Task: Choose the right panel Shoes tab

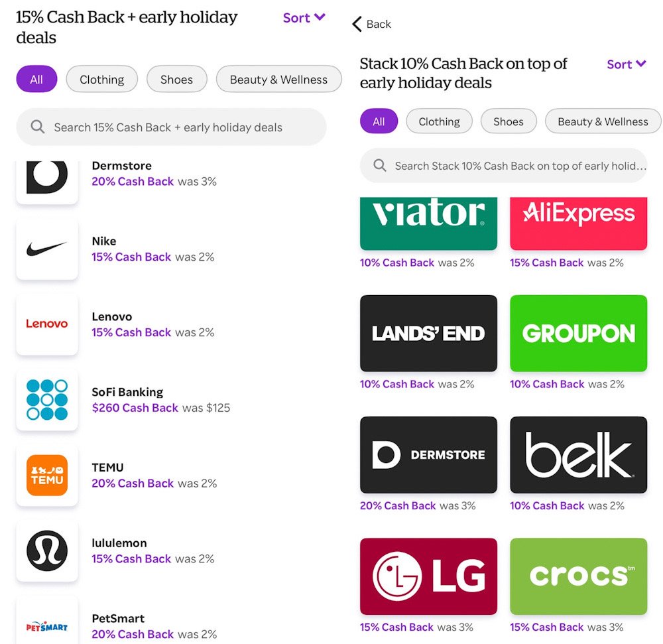Action: point(509,121)
